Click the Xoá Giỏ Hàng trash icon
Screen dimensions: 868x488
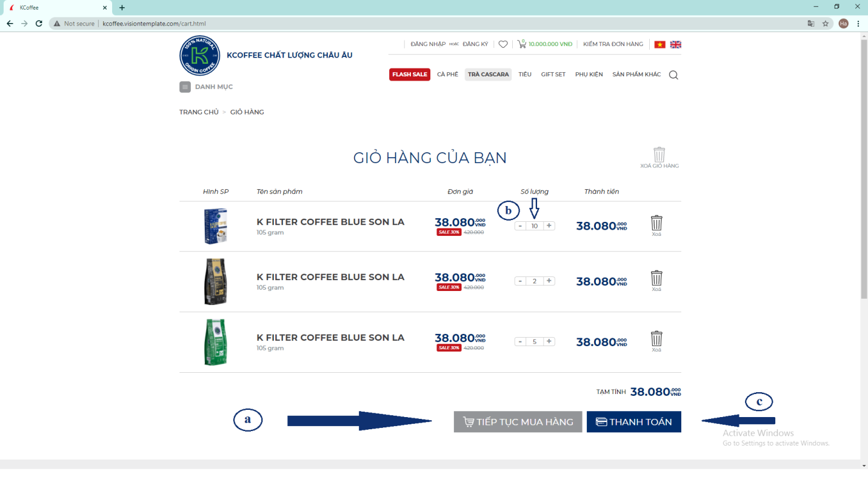click(659, 155)
